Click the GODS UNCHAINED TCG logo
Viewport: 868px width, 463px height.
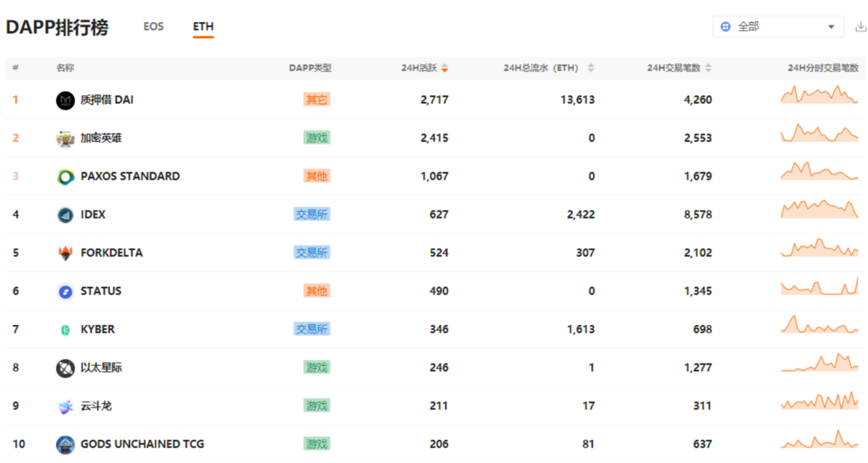point(65,444)
